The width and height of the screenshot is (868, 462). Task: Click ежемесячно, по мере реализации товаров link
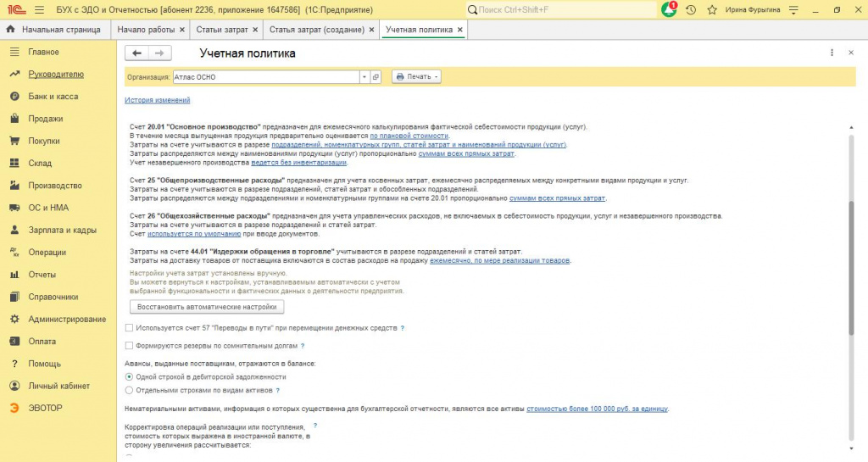point(500,260)
